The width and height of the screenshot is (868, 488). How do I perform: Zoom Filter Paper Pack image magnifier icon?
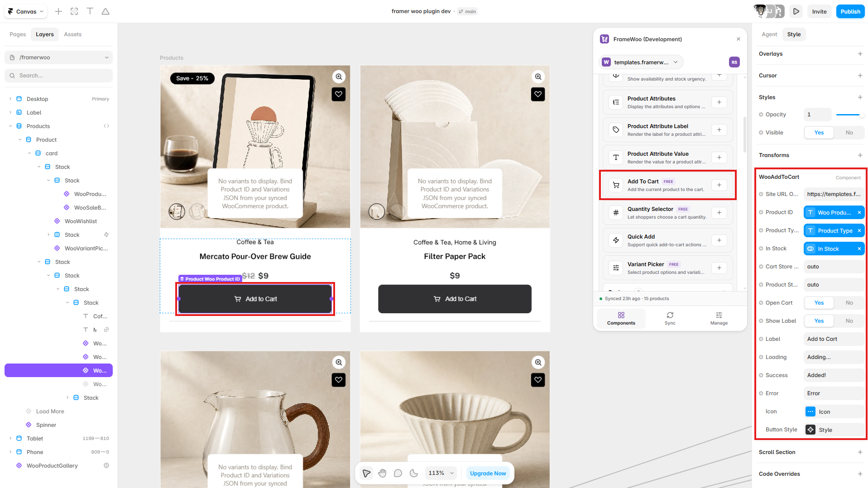coord(538,77)
